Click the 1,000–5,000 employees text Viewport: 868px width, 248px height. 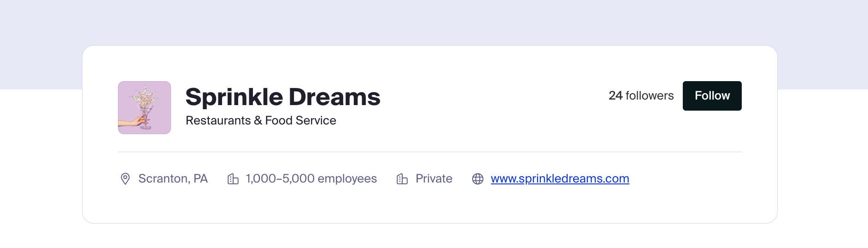311,179
